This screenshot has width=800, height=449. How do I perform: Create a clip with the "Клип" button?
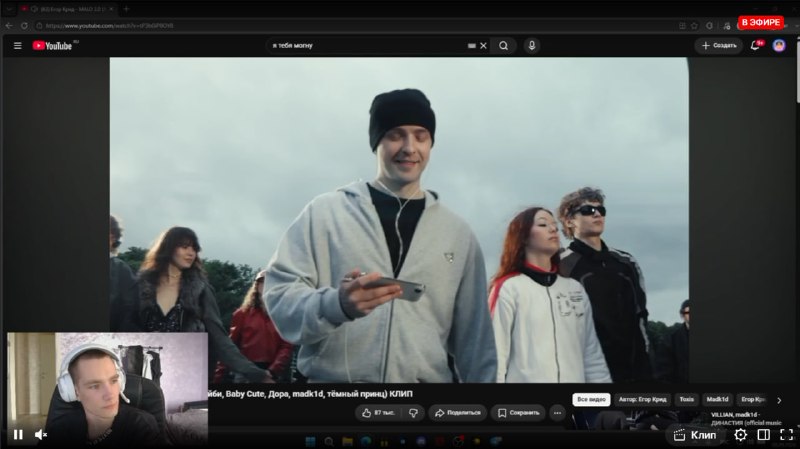[x=695, y=435]
